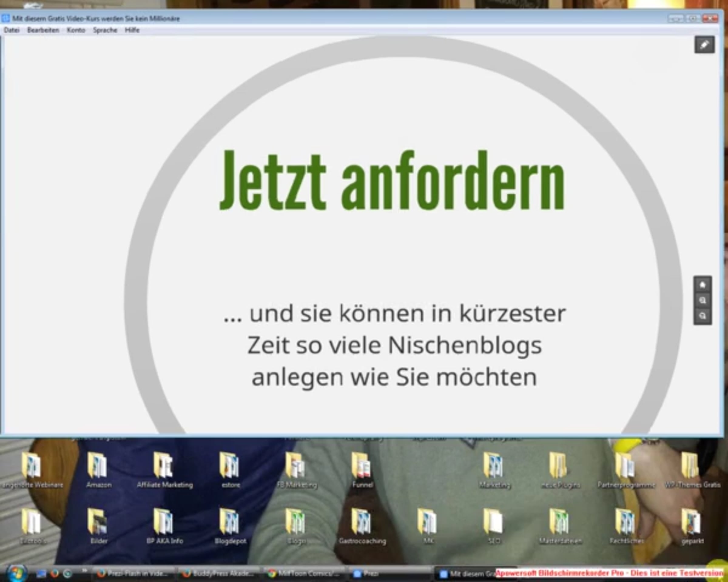Switch to the Prezi taskbar button

(366, 574)
